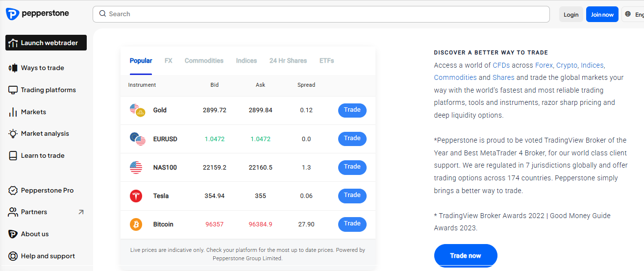Click the Learn to trade book icon
This screenshot has height=271, width=644.
click(x=13, y=156)
